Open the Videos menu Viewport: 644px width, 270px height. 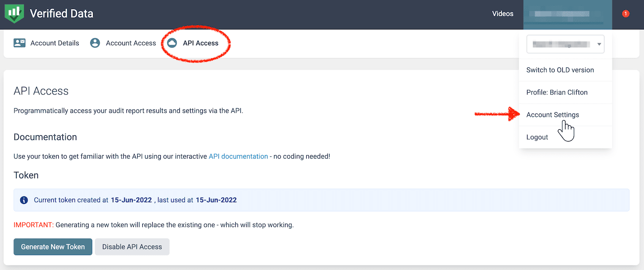(x=503, y=14)
